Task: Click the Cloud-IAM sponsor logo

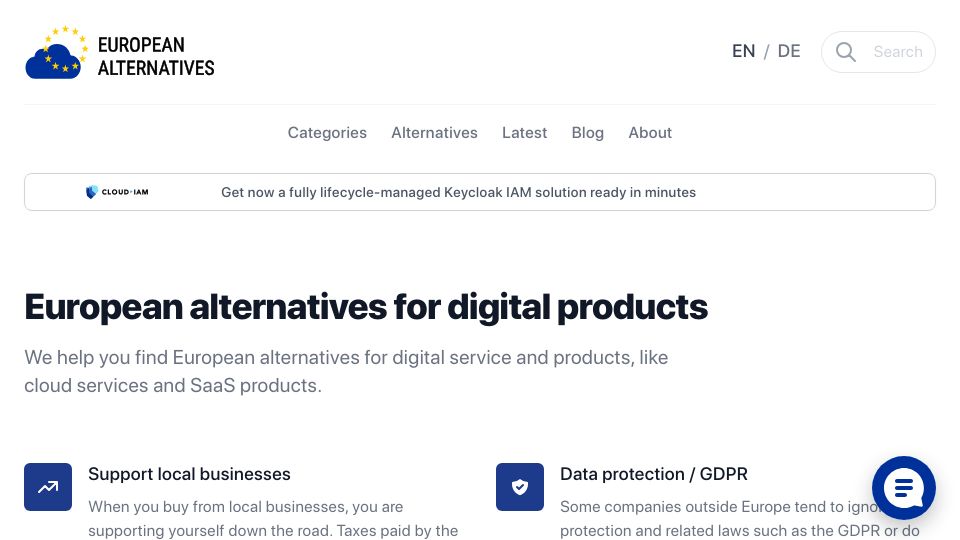Action: (x=117, y=192)
